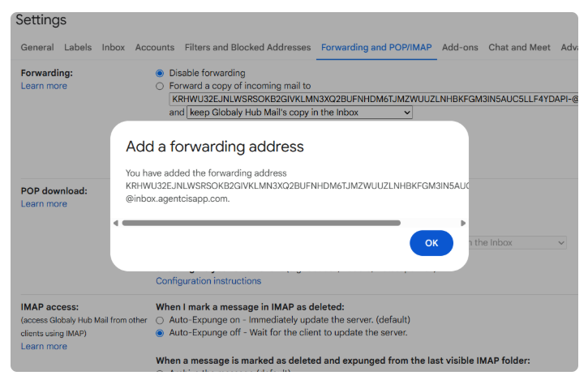Open Learn more under IMAP access
The image size is (588, 384).
44,346
